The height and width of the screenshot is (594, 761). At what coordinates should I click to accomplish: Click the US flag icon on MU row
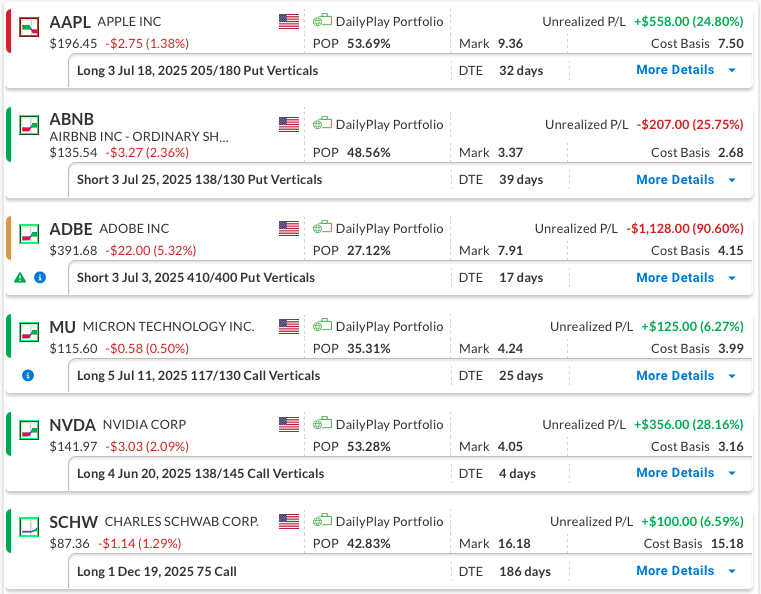click(289, 327)
